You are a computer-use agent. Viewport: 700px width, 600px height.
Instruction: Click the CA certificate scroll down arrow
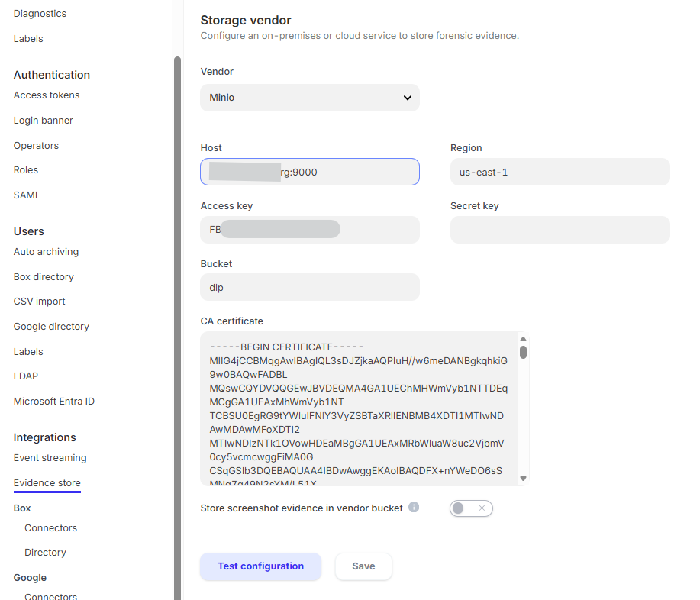(x=523, y=479)
